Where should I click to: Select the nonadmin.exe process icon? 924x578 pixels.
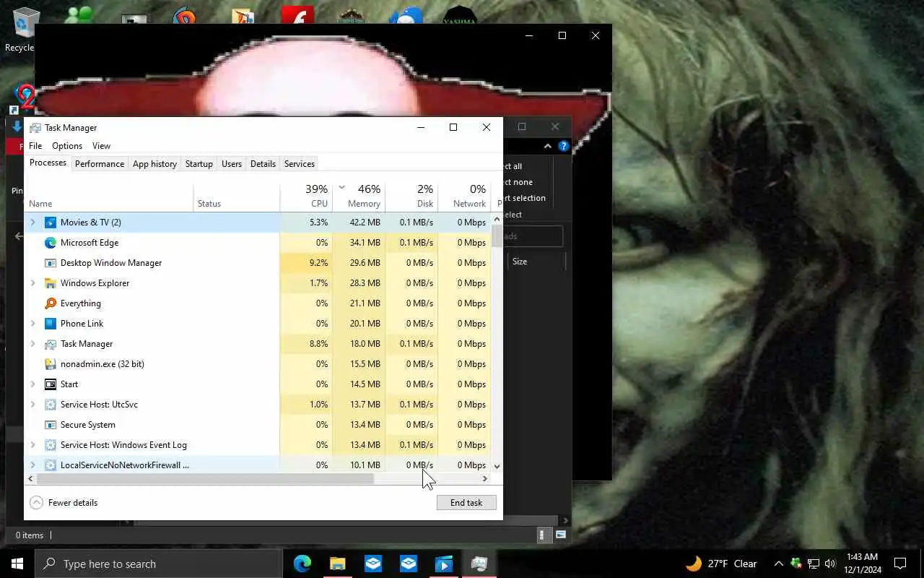[x=51, y=364]
